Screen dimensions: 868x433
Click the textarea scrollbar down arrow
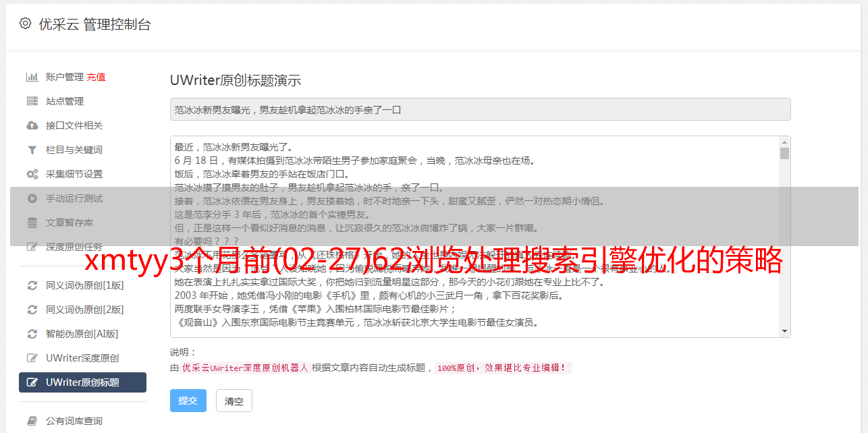pyautogui.click(x=784, y=331)
